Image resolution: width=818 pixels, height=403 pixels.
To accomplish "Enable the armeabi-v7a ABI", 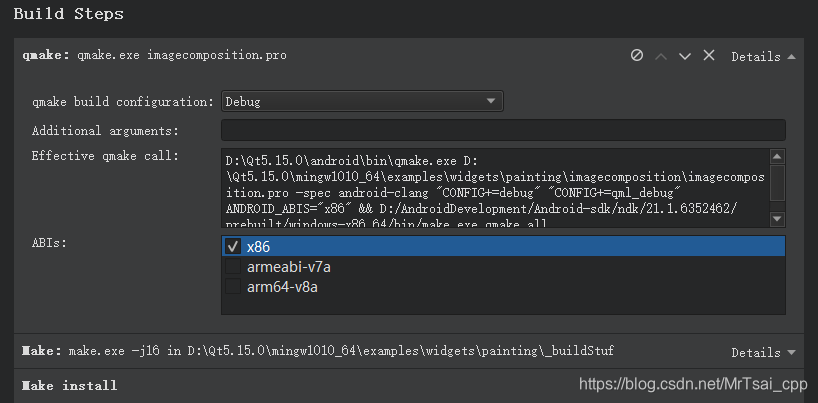I will [x=232, y=267].
